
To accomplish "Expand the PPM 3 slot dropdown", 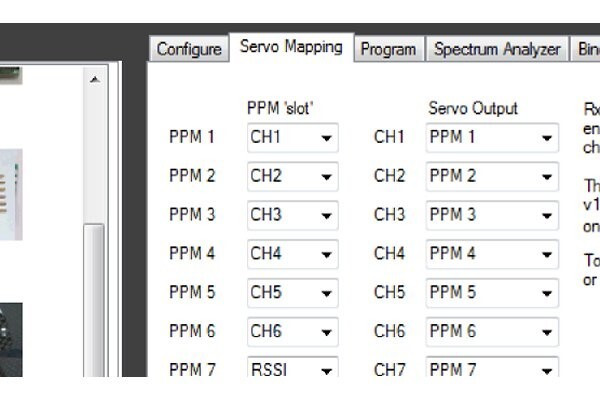I will (x=292, y=215).
